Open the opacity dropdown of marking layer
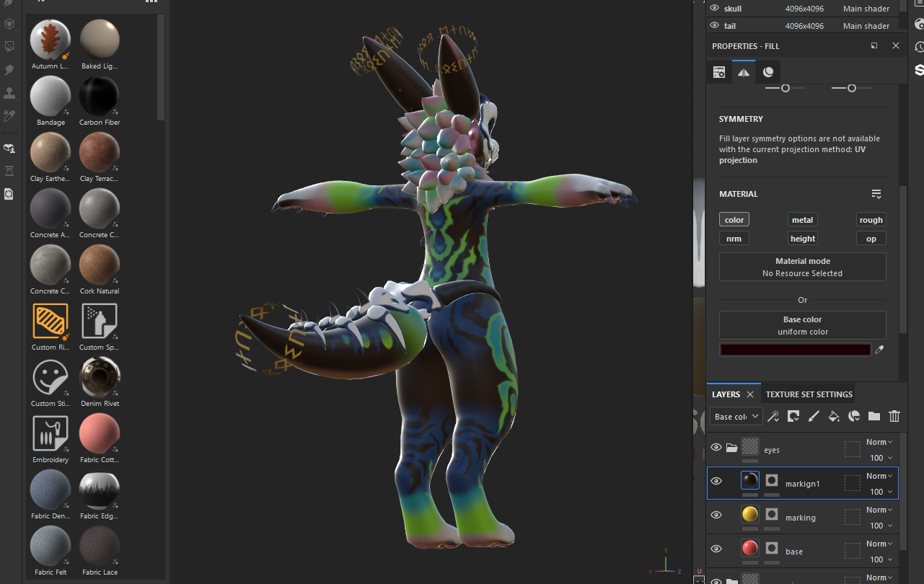This screenshot has width=924, height=584. click(x=881, y=526)
